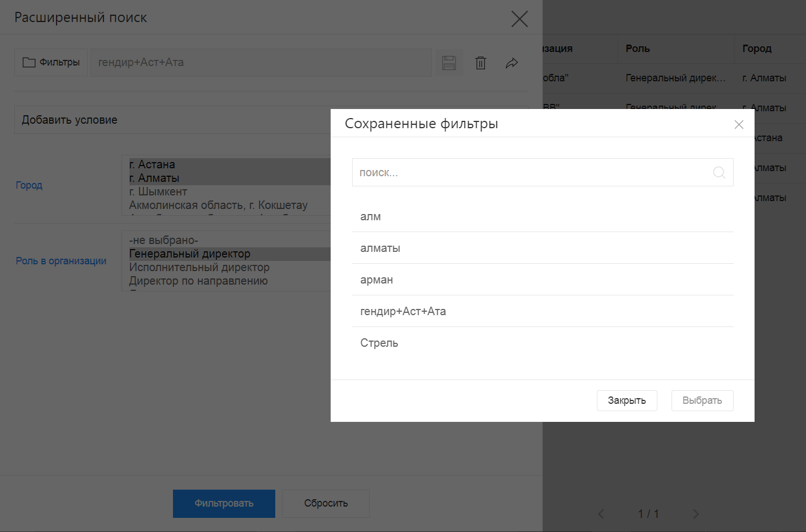This screenshot has width=806, height=532.
Task: Select г. Алматы in the city list
Action: (229, 178)
